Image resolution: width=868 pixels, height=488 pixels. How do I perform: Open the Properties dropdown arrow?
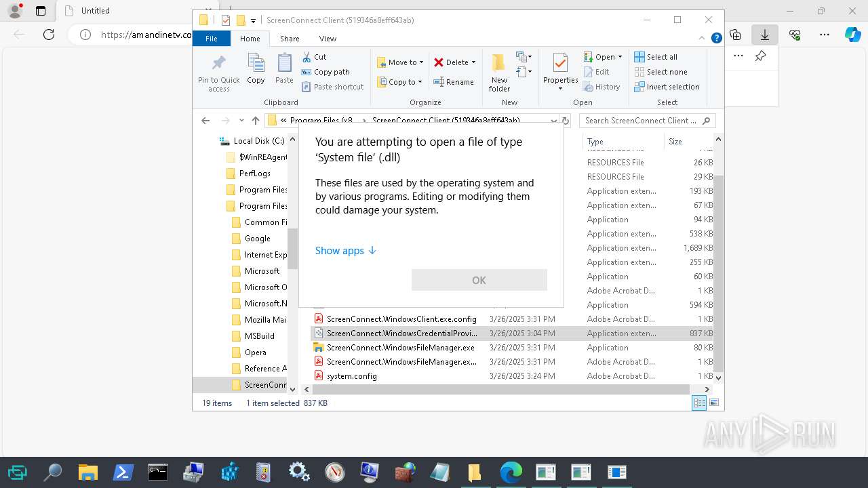click(560, 89)
